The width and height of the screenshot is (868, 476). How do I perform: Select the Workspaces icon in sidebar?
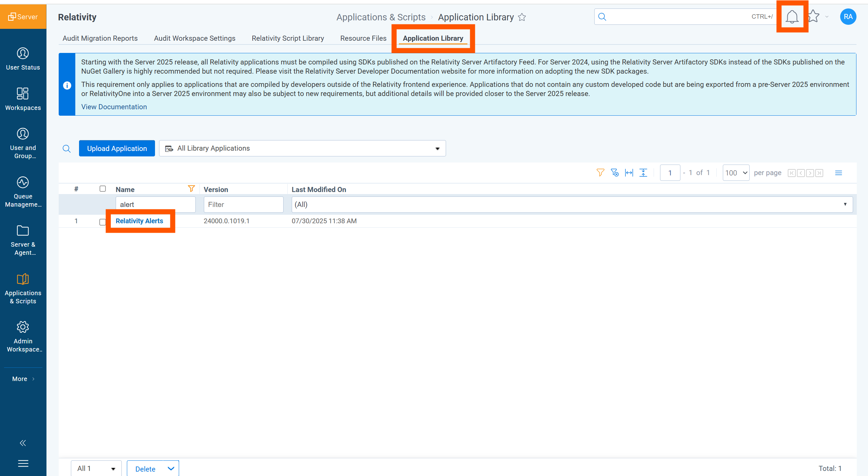(23, 94)
